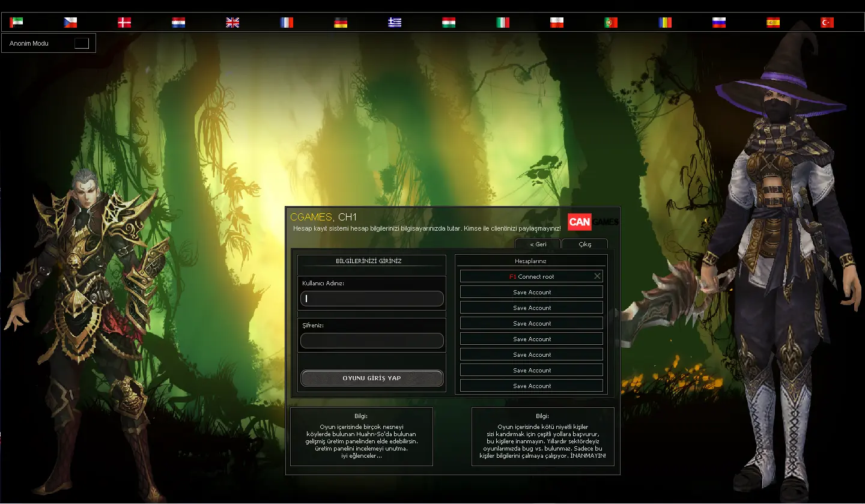The width and height of the screenshot is (865, 504).
Task: Switch to the Danish flag language
Action: pyautogui.click(x=124, y=22)
